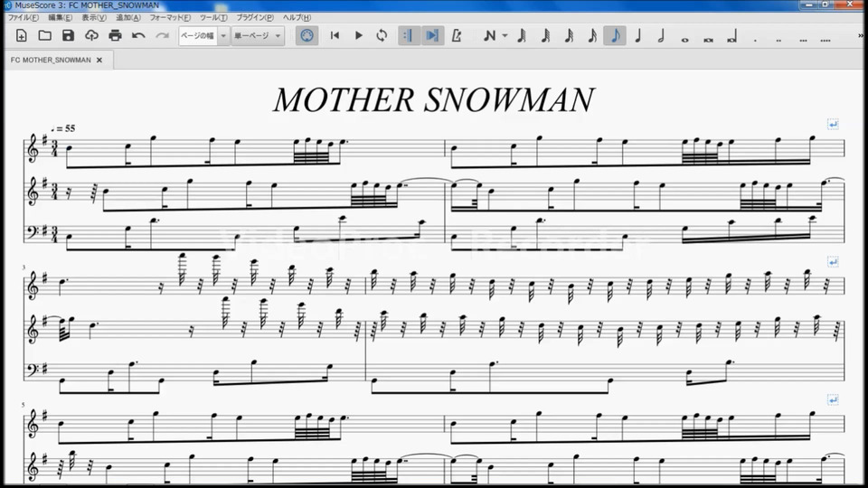This screenshot has width=868, height=488.
Task: Open the ファイル(F) menu
Action: (22, 18)
